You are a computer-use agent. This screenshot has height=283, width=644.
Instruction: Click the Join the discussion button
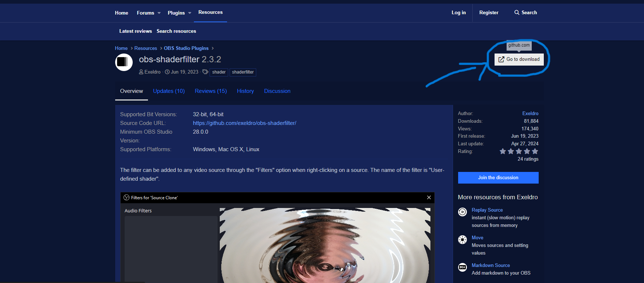pyautogui.click(x=498, y=178)
